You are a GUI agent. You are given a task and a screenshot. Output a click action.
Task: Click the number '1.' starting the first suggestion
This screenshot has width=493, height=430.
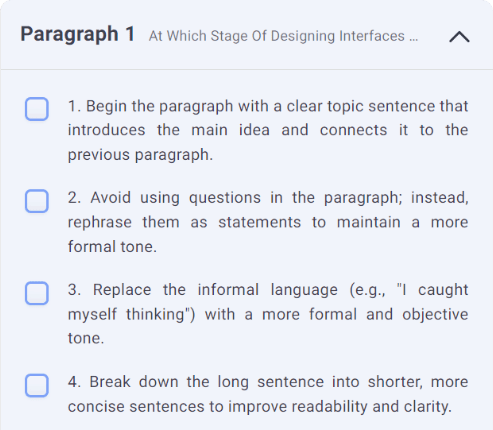point(74,106)
